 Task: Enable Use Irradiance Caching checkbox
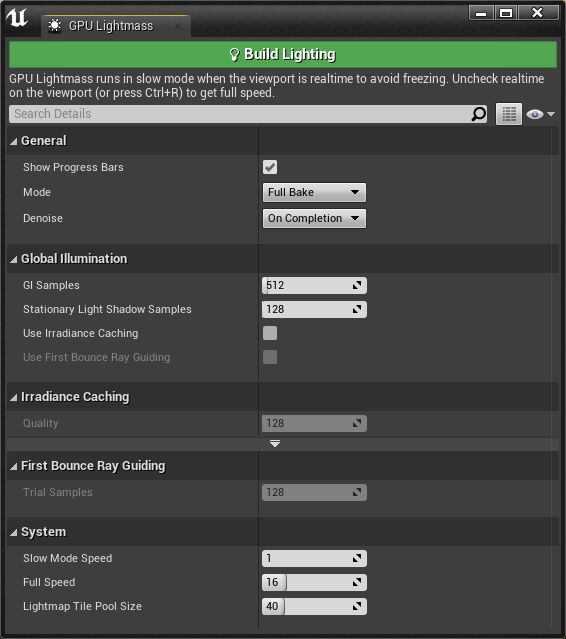tap(270, 333)
